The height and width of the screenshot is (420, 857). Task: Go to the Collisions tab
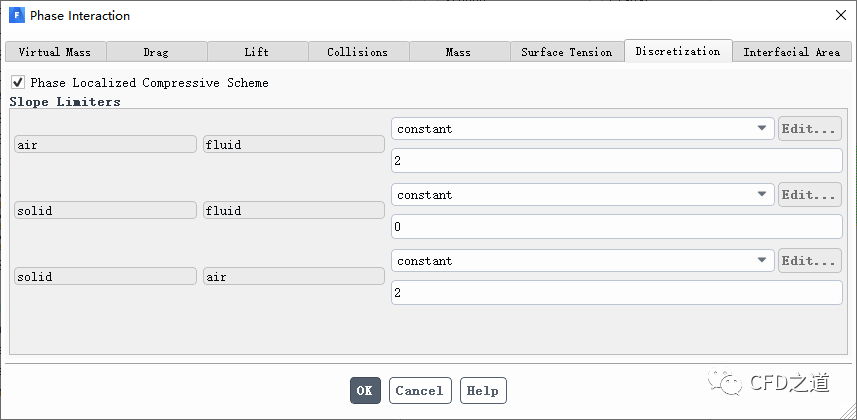[358, 52]
